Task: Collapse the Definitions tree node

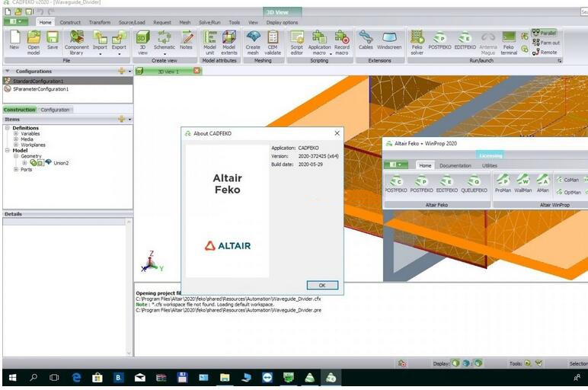Action: [x=7, y=128]
